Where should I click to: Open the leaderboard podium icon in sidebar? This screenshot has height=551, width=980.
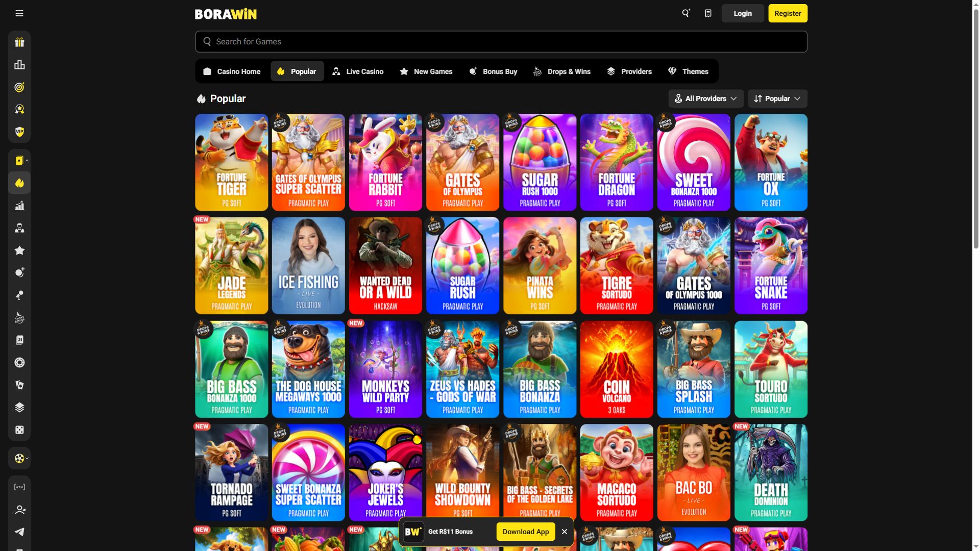point(19,65)
